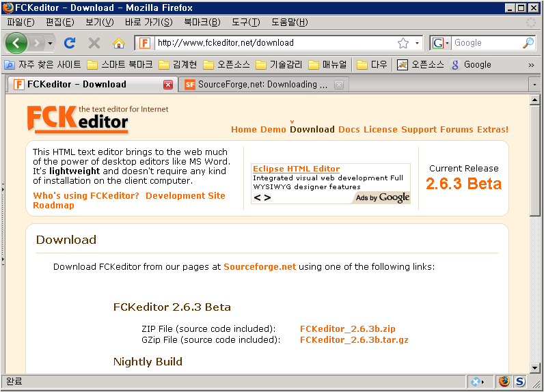This screenshot has height=392, width=544.
Task: Bookmark this page with the star icon
Action: click(403, 43)
